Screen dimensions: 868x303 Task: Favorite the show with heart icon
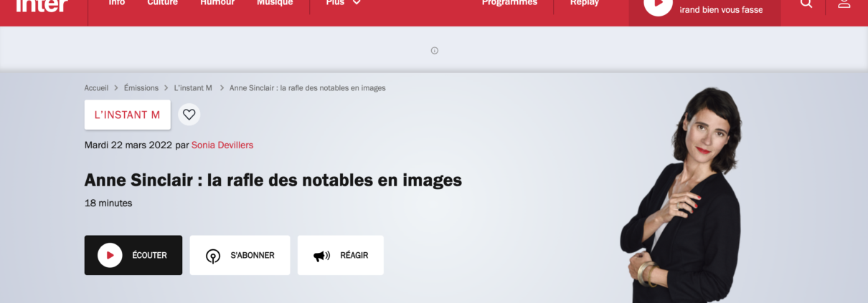click(x=189, y=115)
